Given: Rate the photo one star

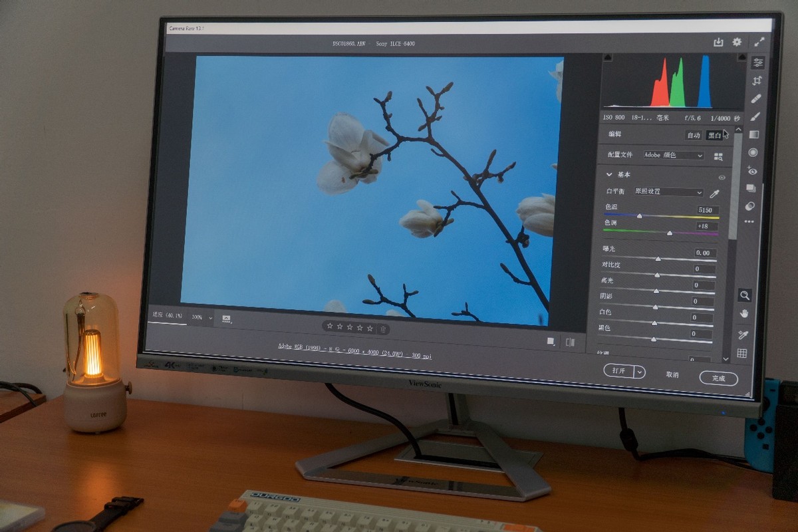Looking at the screenshot, I should coord(330,327).
